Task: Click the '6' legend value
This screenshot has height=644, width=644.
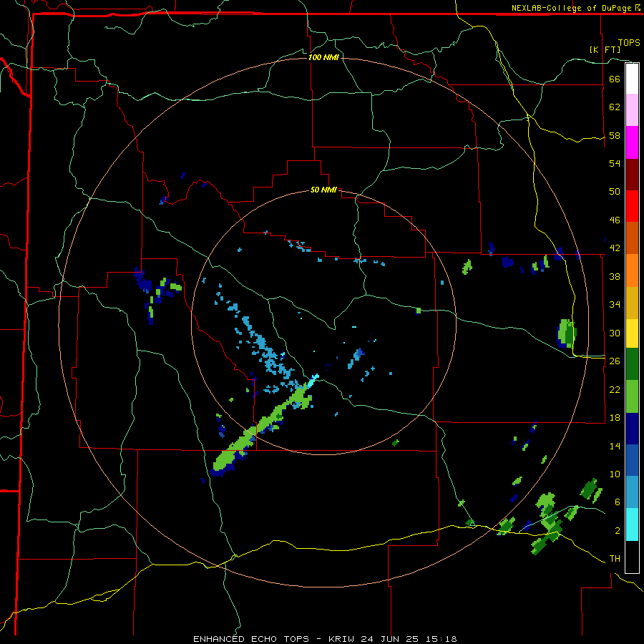Action: 618,502
